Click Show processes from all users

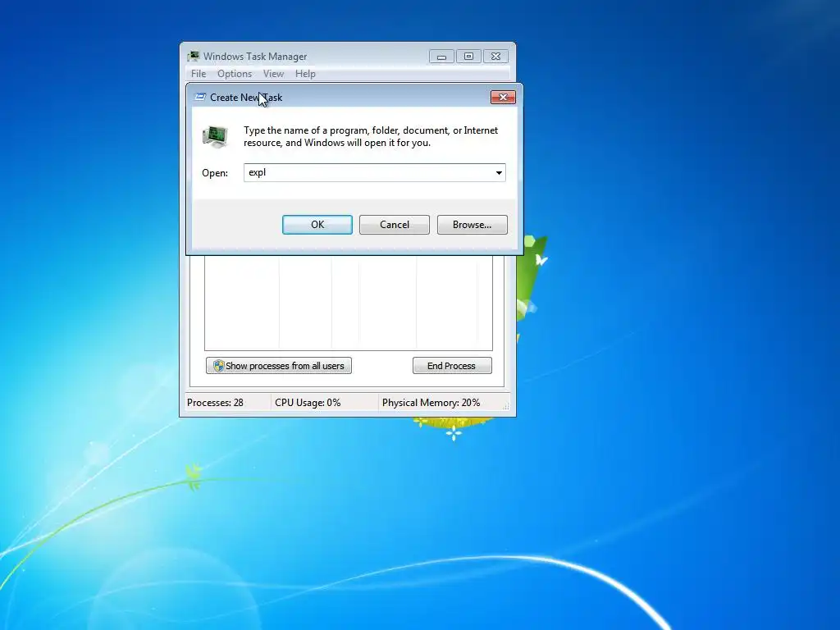coord(279,365)
